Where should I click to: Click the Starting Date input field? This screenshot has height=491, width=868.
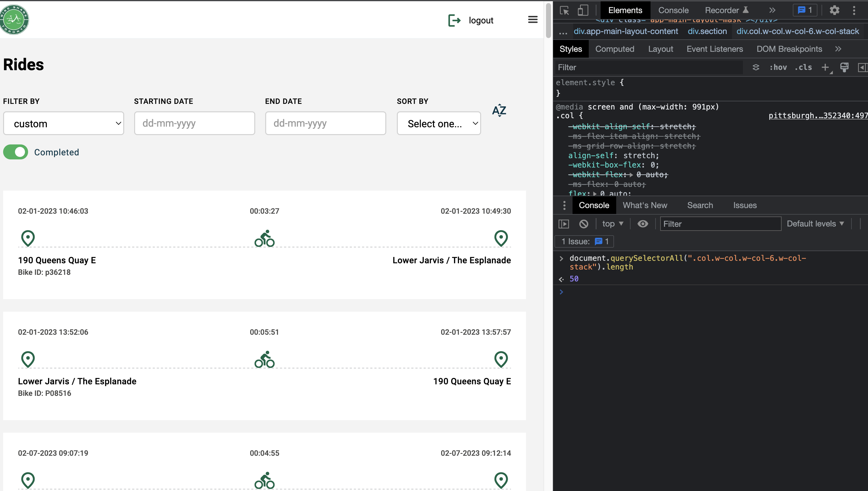click(194, 124)
